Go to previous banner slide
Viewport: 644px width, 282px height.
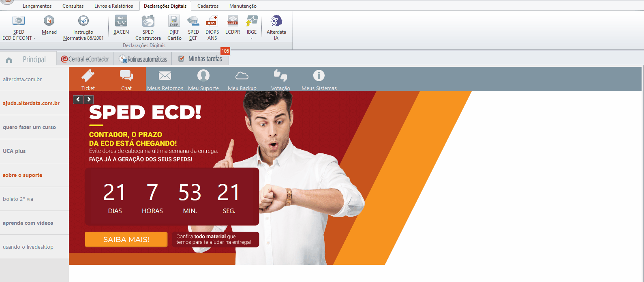pyautogui.click(x=78, y=99)
